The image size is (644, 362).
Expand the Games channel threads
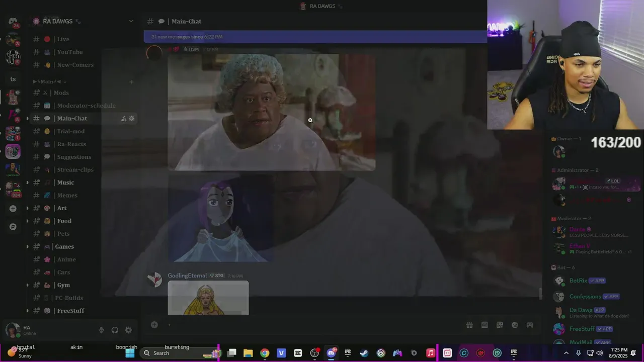pyautogui.click(x=27, y=247)
